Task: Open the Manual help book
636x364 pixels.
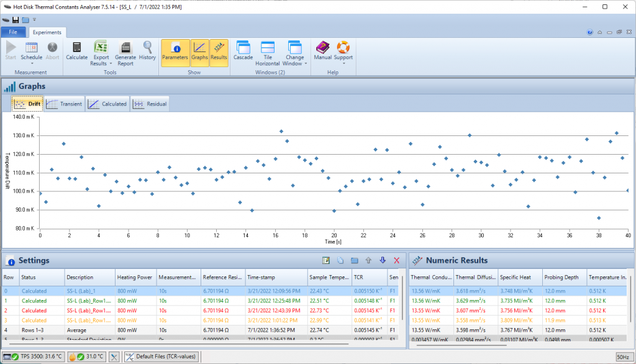Action: point(323,51)
